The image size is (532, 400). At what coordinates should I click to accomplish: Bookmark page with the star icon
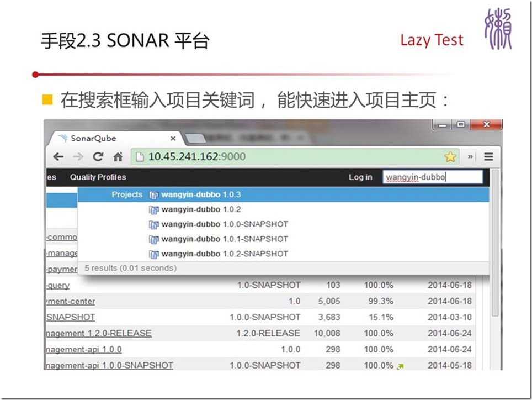(450, 156)
